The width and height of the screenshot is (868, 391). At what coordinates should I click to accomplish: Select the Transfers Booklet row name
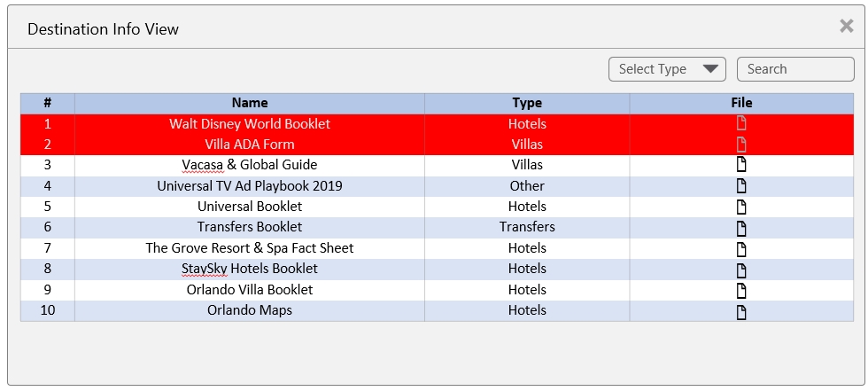[249, 227]
